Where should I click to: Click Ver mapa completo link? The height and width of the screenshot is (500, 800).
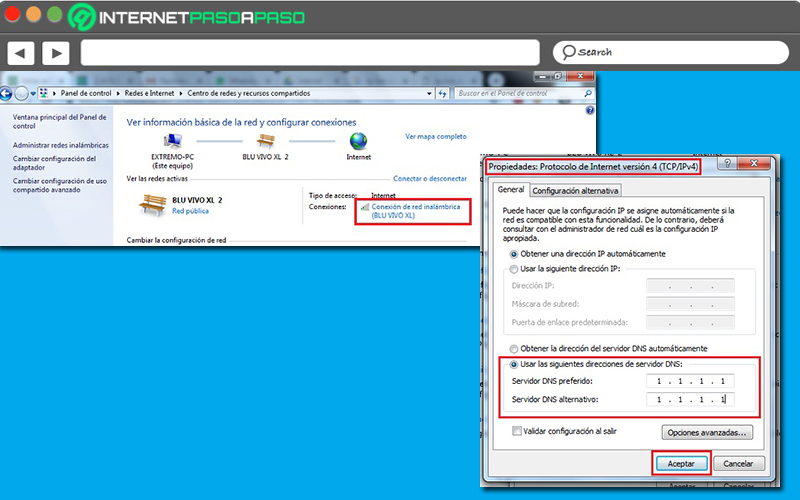(436, 137)
